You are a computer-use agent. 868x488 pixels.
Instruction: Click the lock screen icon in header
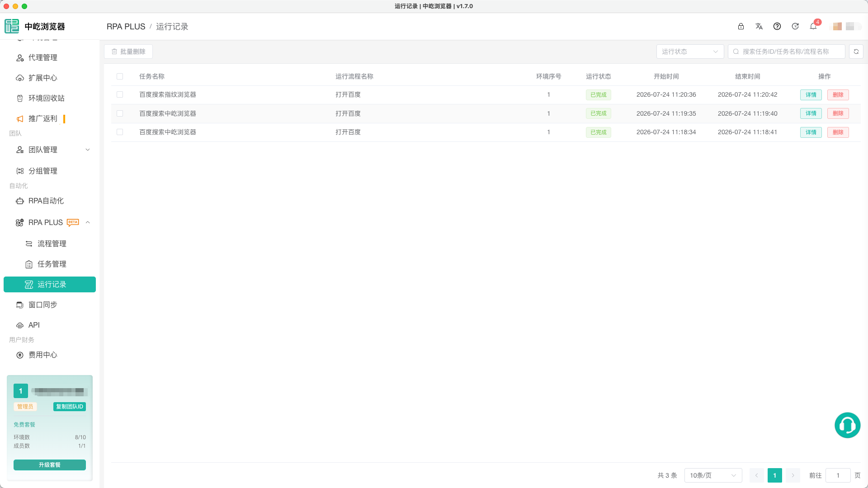point(741,26)
